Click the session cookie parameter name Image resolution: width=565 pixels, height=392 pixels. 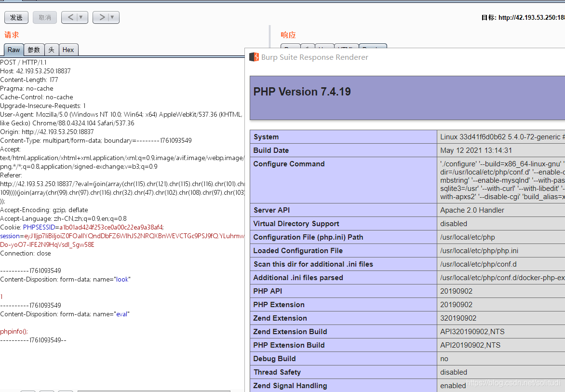click(10, 236)
